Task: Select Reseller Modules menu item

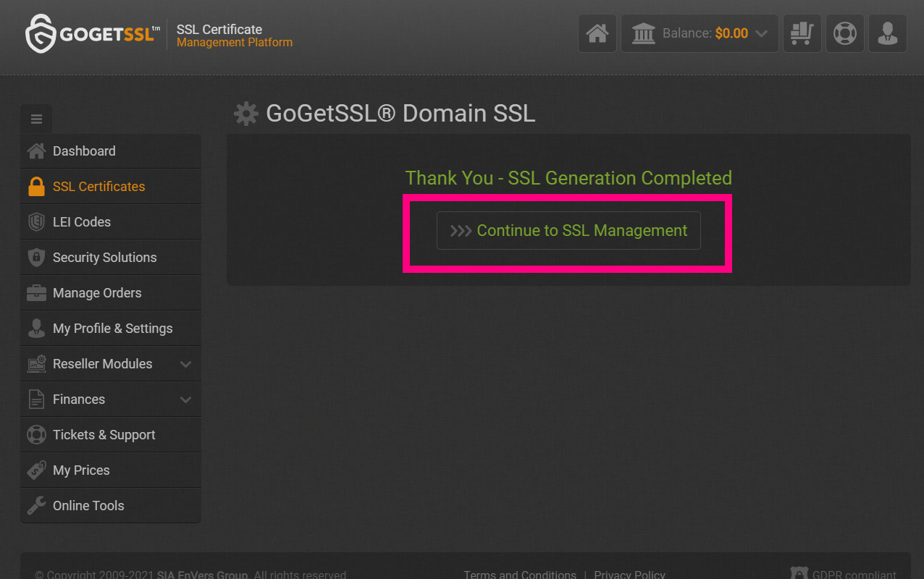Action: click(111, 364)
